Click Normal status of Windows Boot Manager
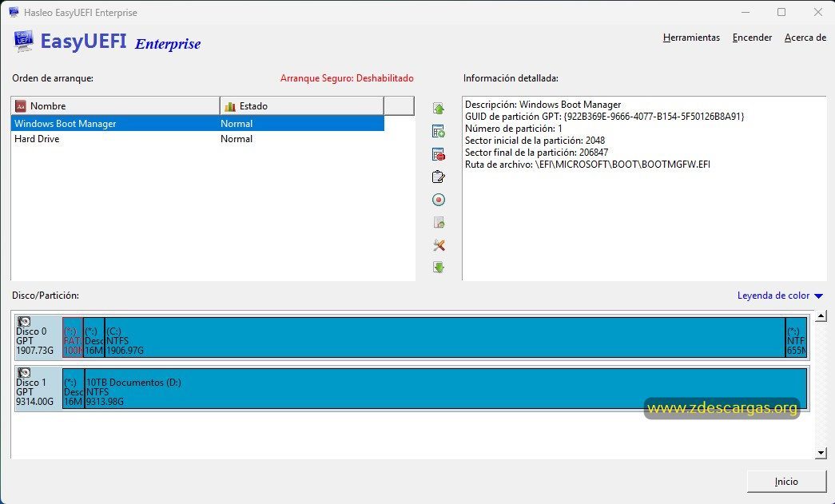Viewport: 835px width, 504px height. pyautogui.click(x=237, y=124)
